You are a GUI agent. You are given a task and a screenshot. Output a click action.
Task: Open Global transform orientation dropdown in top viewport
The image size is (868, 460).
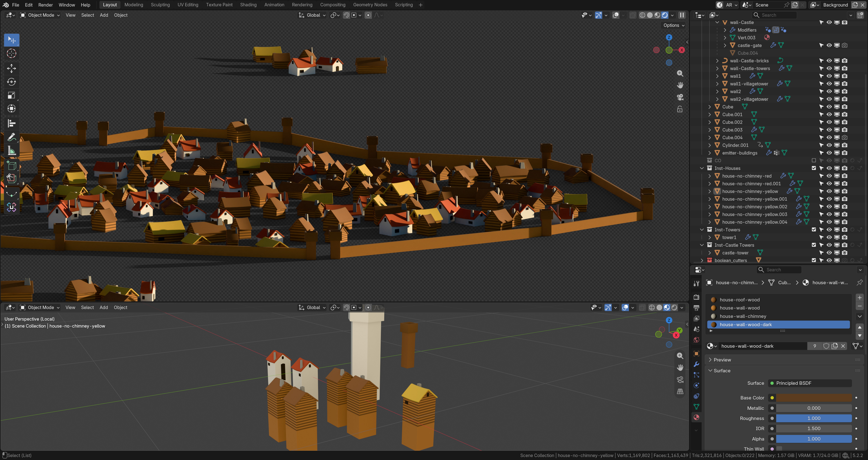[312, 15]
